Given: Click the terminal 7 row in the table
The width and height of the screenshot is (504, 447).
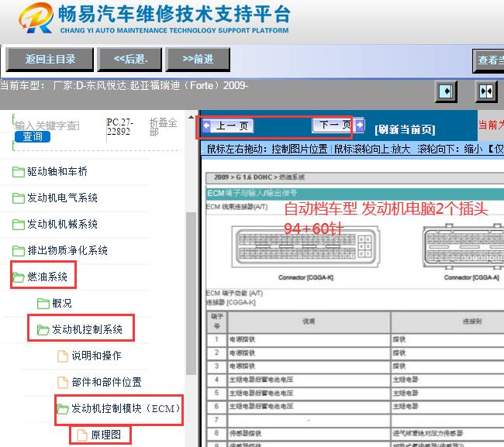Looking at the screenshot, I should click(x=355, y=420).
